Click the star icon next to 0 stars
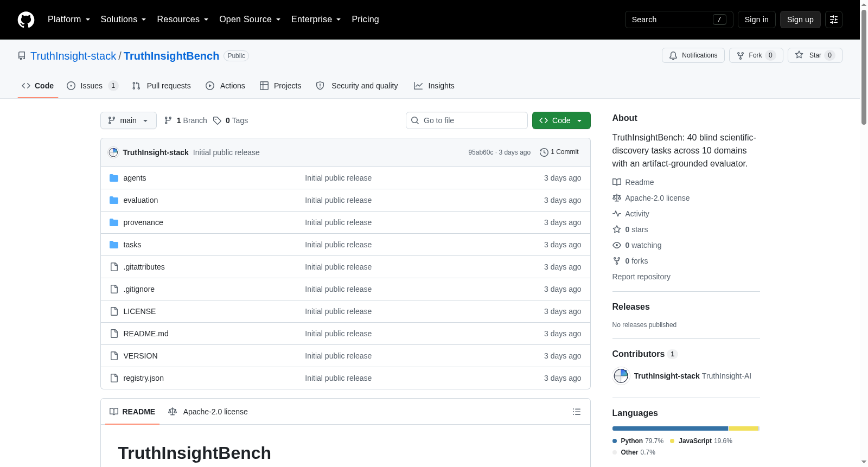 pyautogui.click(x=617, y=229)
